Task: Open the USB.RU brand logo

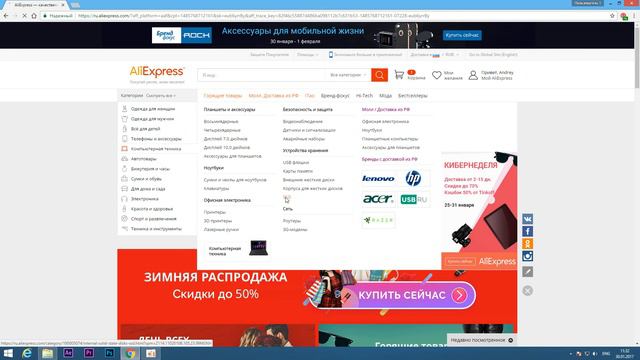Action: point(413,199)
